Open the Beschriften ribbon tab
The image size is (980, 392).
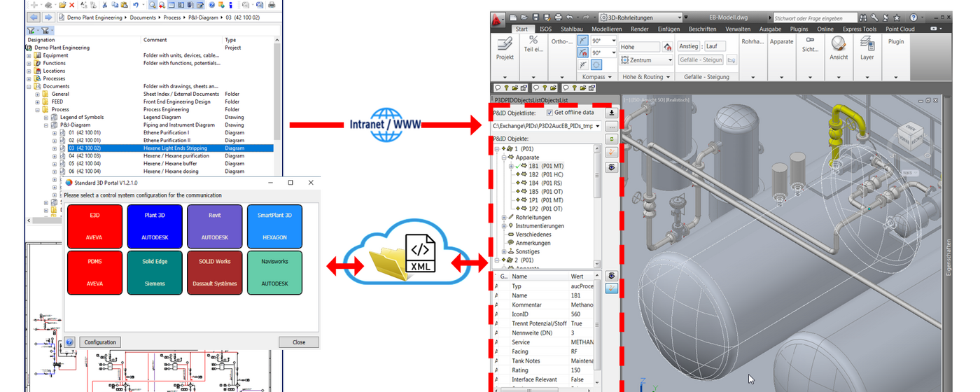pos(702,29)
